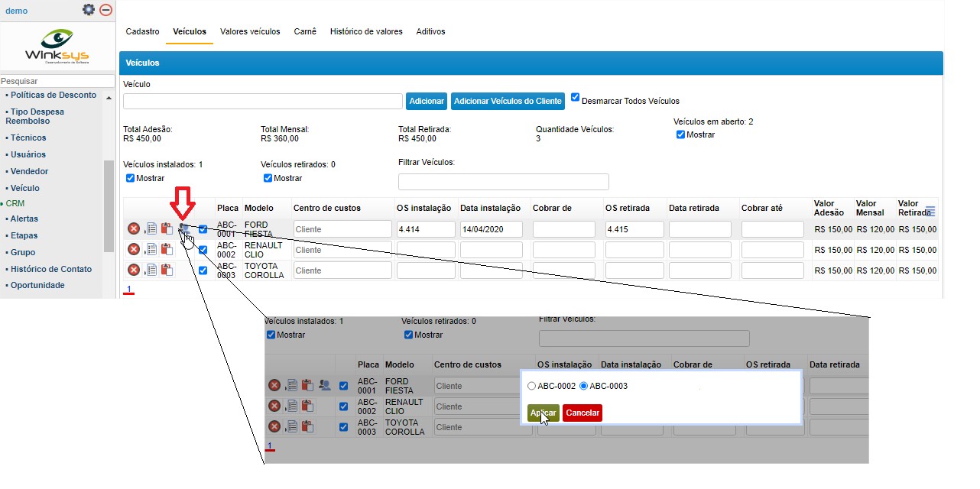Expand the CRM section in sidebar
The height and width of the screenshot is (489, 980).
point(15,204)
